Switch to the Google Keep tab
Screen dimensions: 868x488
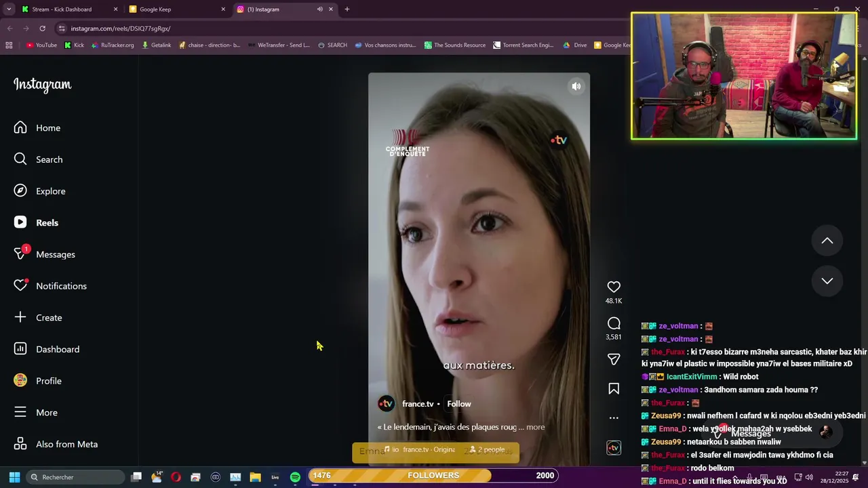point(178,9)
